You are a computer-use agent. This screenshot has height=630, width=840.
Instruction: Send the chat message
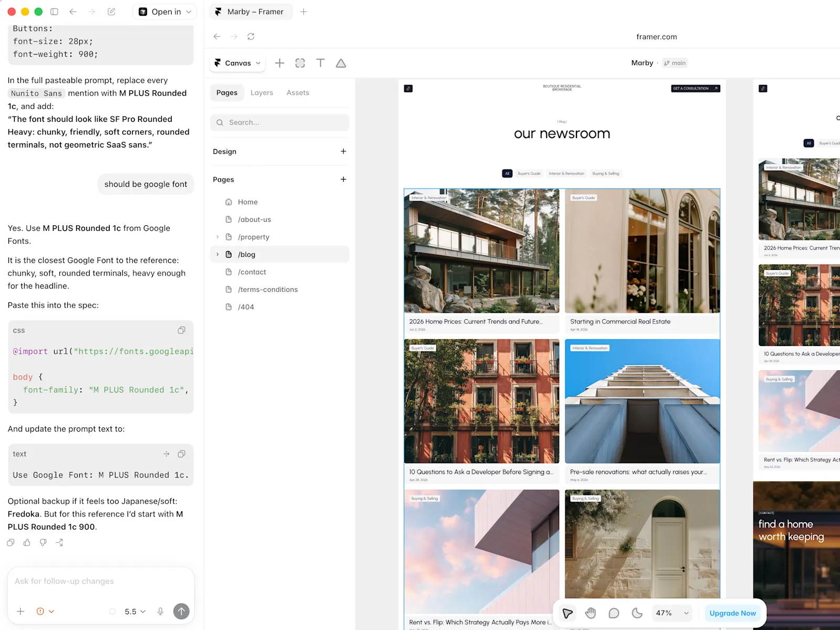coord(181,611)
